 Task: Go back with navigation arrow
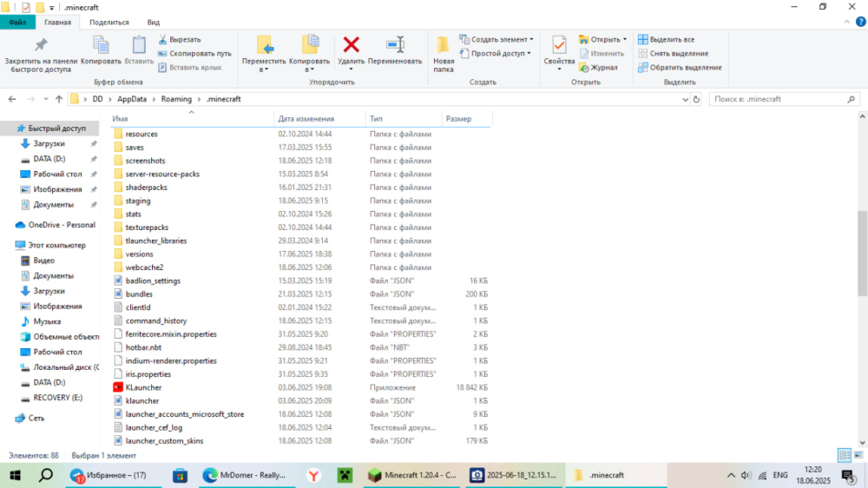click(12, 99)
